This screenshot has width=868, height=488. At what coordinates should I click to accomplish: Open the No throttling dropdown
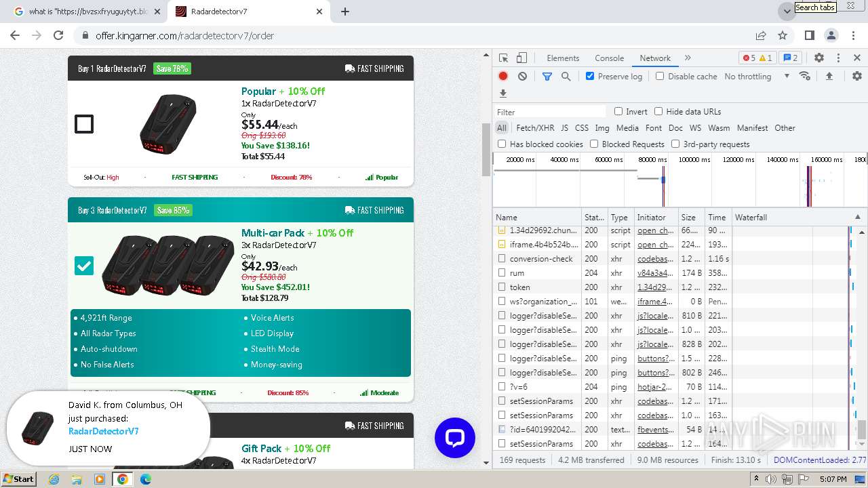(757, 77)
